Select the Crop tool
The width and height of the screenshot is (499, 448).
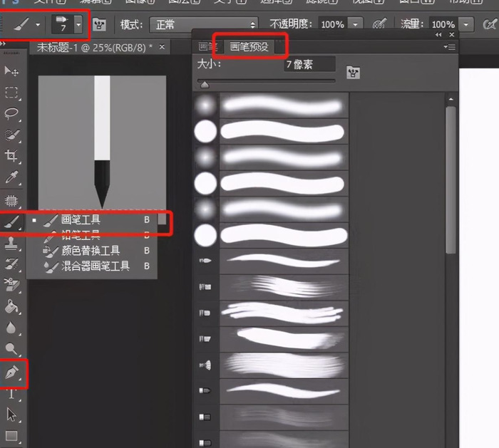tap(11, 156)
